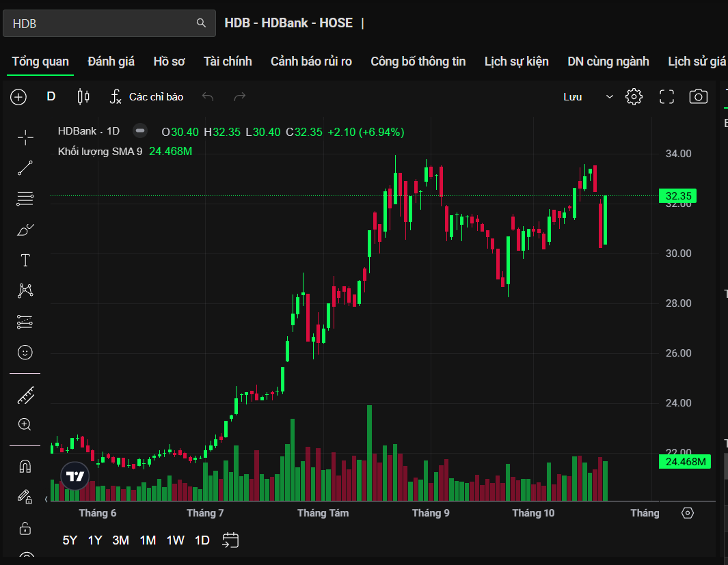728x565 pixels.
Task: Open chart settings gear icon
Action: tap(634, 97)
